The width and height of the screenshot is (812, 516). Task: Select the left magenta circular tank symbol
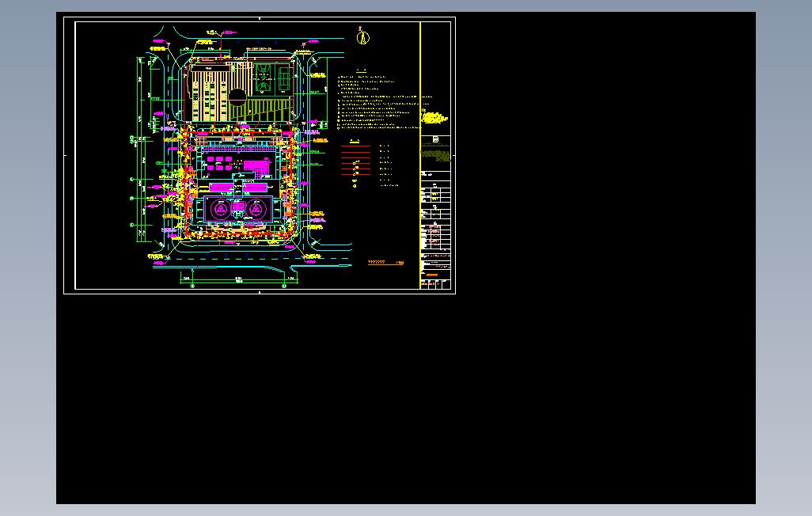click(220, 209)
